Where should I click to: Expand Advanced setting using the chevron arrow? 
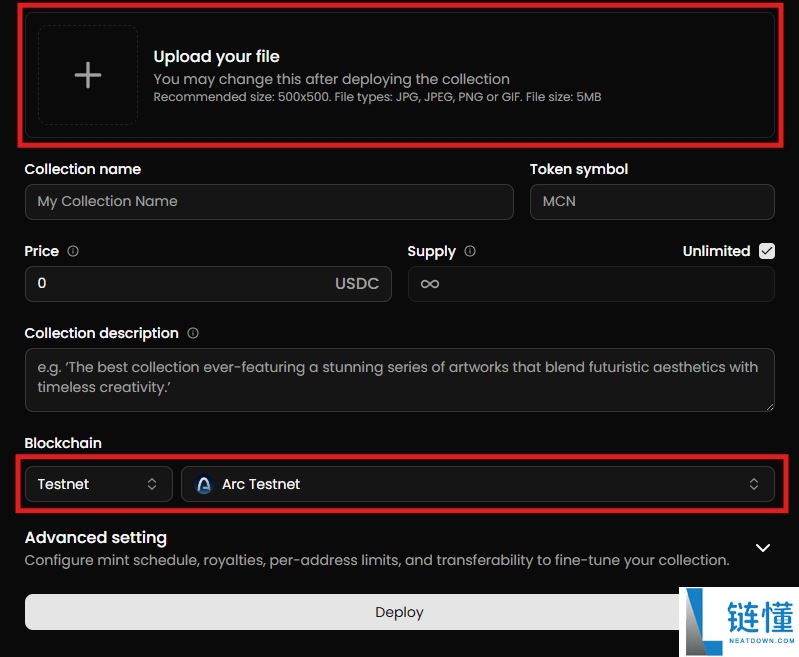[763, 548]
